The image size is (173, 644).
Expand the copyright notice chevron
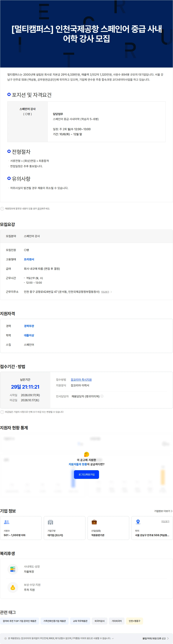tap(113, 638)
